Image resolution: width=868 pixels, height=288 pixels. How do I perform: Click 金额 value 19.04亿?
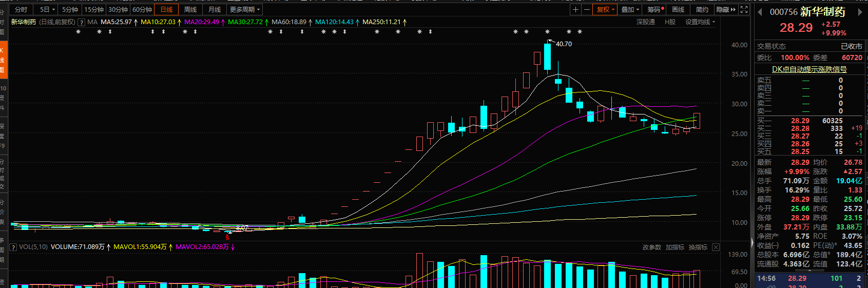pos(850,181)
